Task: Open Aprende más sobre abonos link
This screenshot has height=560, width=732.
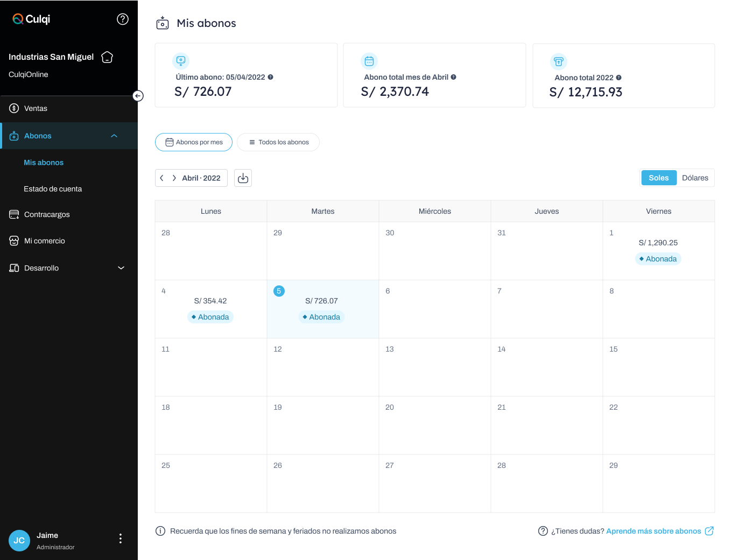Action: pyautogui.click(x=653, y=531)
